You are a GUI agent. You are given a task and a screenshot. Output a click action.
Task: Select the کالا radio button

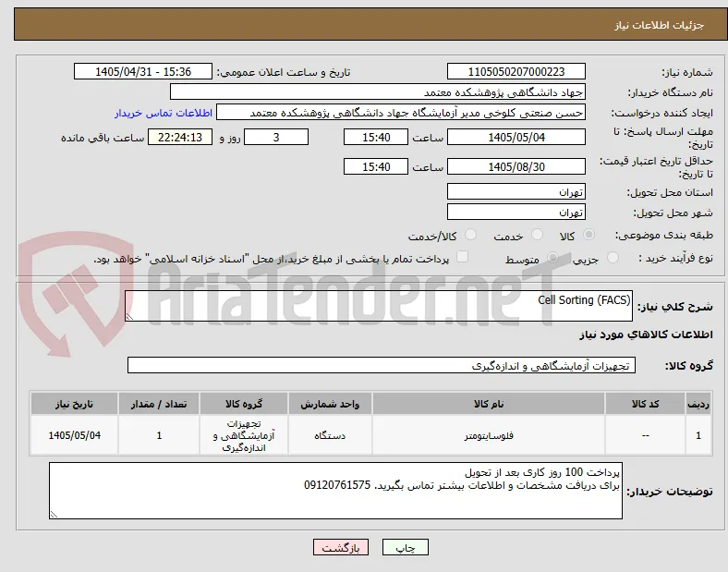[588, 235]
